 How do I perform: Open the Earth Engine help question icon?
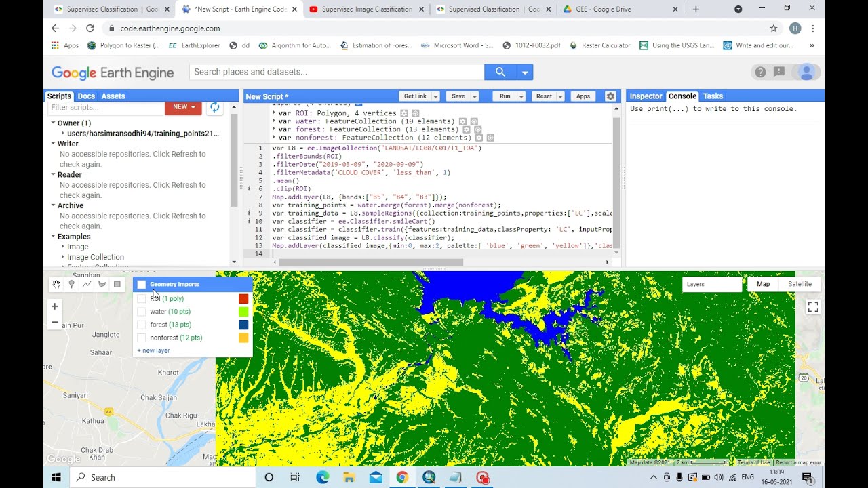(760, 72)
